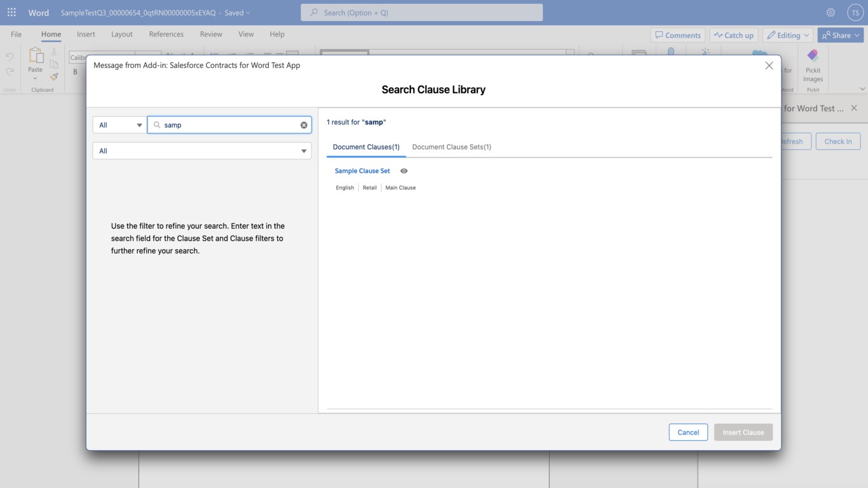Open the TS account avatar menu
868x488 pixels.
coord(855,13)
